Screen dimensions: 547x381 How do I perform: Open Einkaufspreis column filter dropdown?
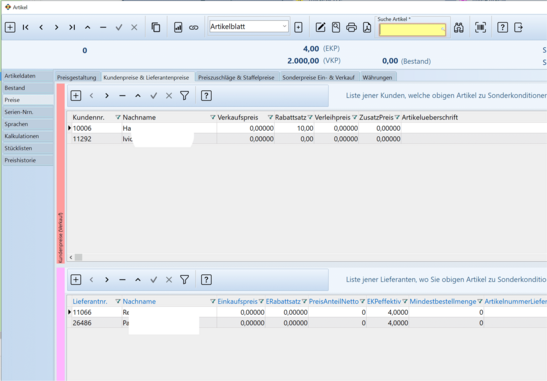261,301
